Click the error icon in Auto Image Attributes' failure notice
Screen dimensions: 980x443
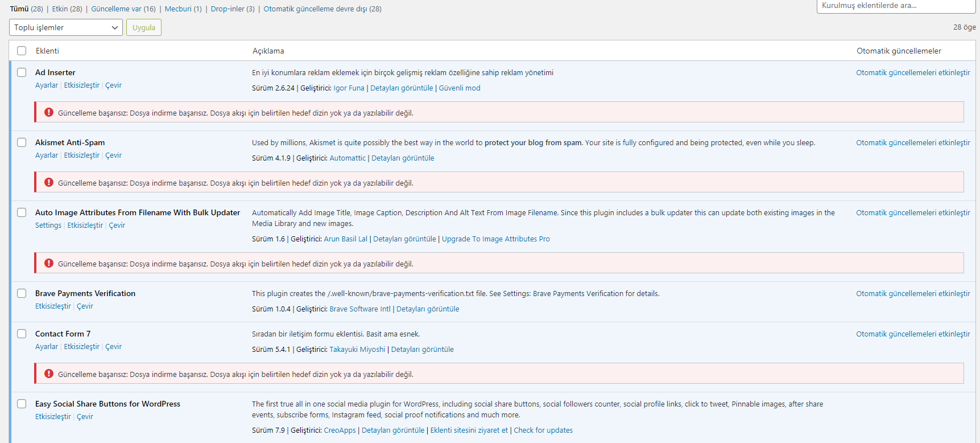coord(49,263)
